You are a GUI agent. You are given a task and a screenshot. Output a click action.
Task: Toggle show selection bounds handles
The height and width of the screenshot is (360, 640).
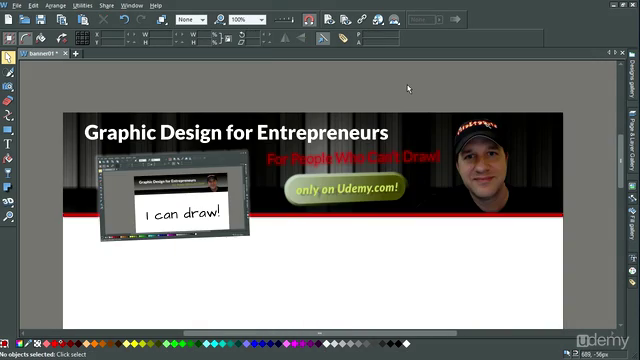pyautogui.click(x=9, y=38)
